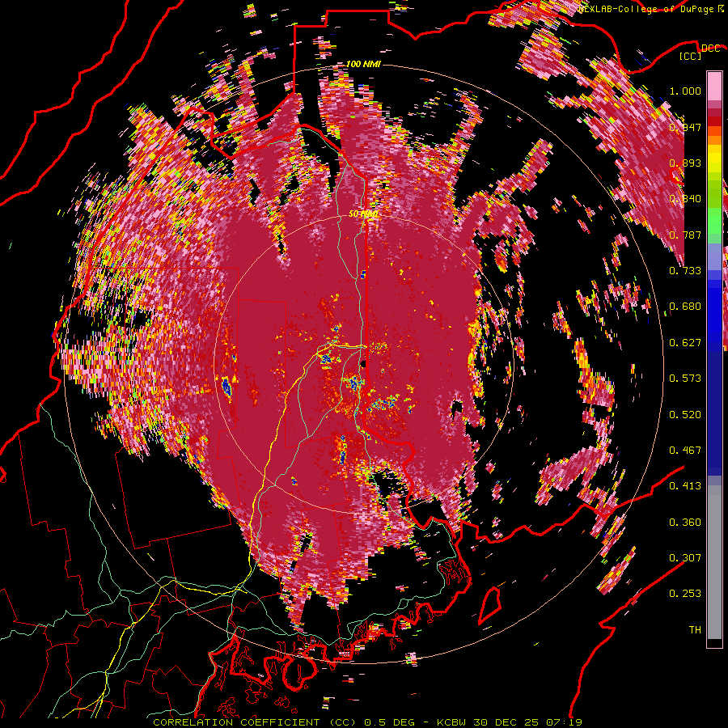Pick the gray lower section of color bar

point(714,564)
